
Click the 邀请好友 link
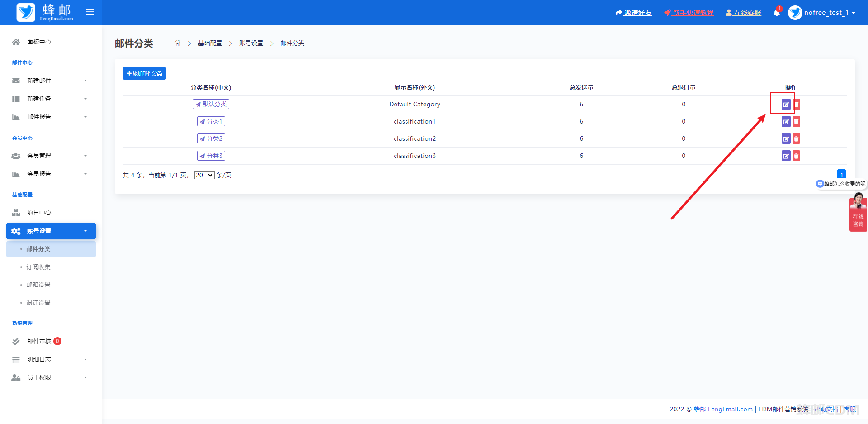coord(634,13)
